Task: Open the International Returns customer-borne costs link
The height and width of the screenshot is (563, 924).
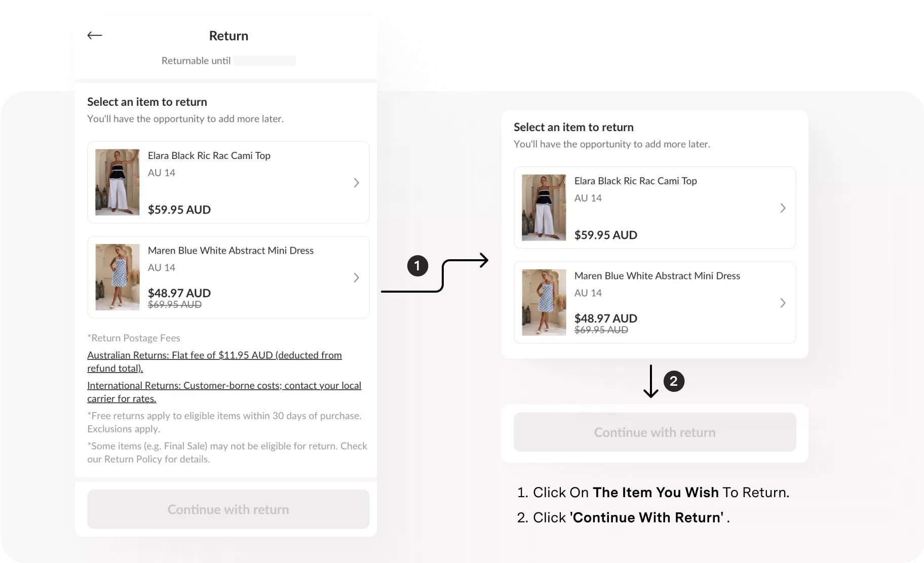Action: [x=224, y=392]
